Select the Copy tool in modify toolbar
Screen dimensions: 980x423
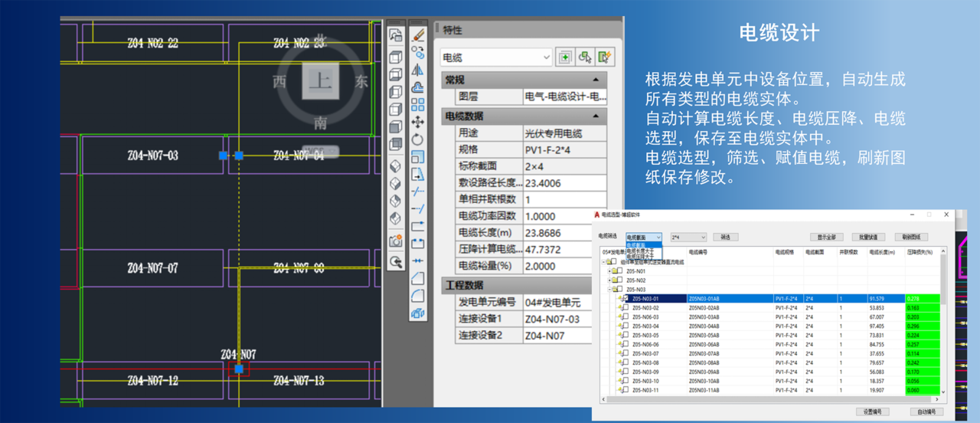(x=418, y=52)
